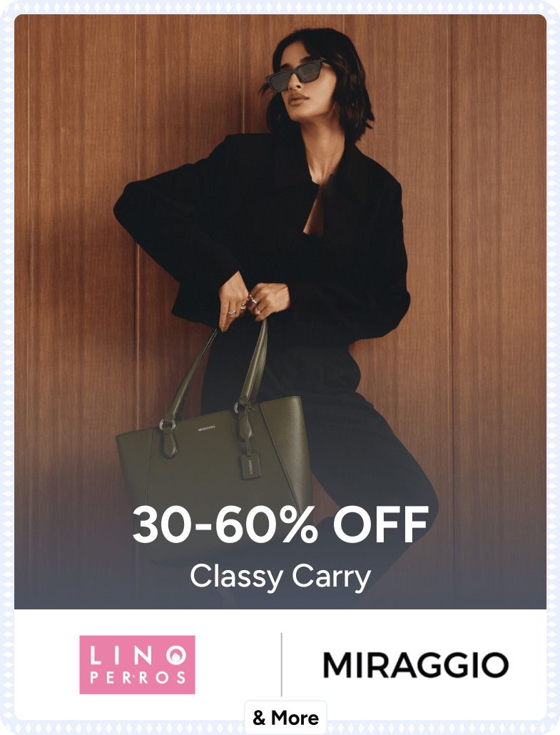Click the vertical divider between brand logos

click(x=281, y=664)
